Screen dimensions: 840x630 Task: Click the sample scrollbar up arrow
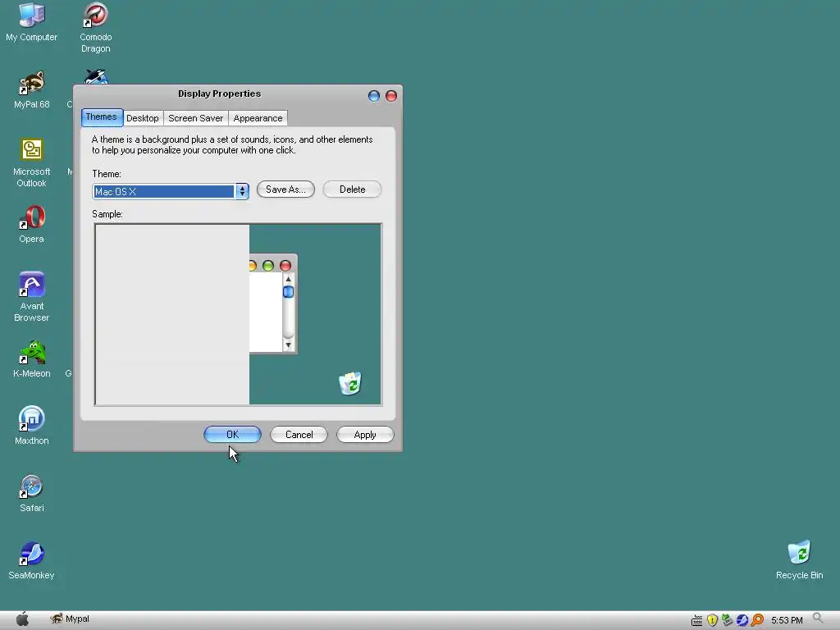point(288,279)
